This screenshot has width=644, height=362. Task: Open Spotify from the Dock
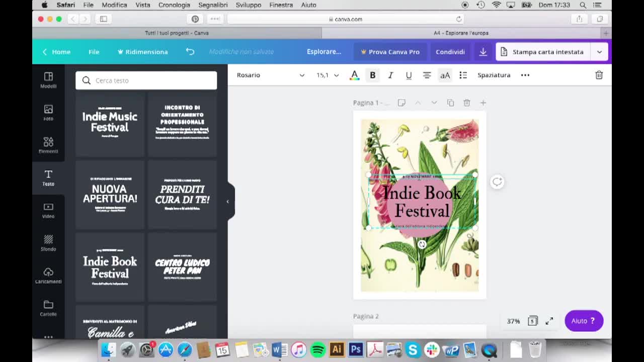[x=318, y=349]
